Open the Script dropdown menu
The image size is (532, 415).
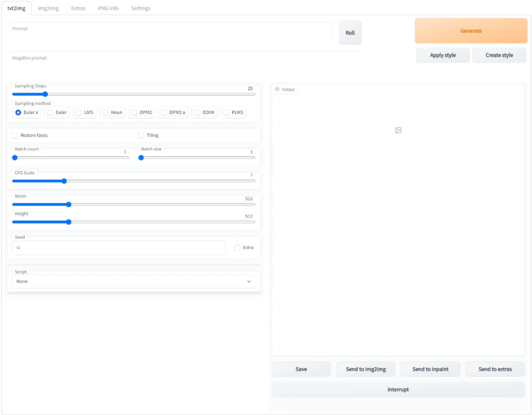pos(134,281)
